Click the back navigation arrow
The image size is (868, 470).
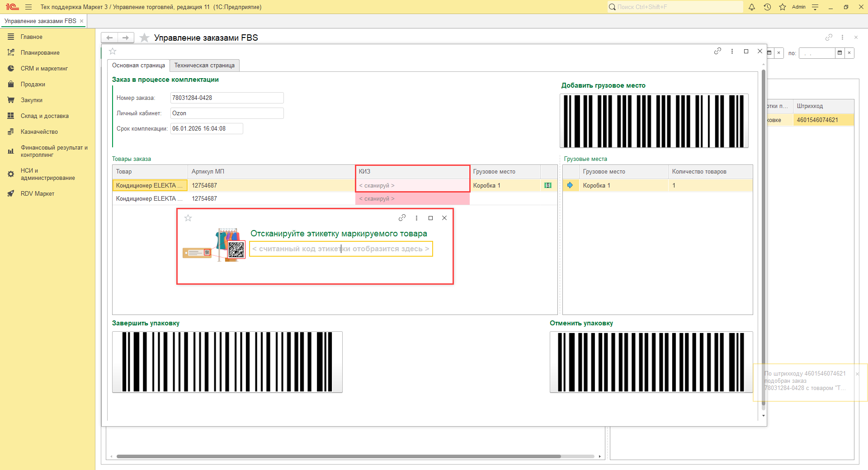109,38
